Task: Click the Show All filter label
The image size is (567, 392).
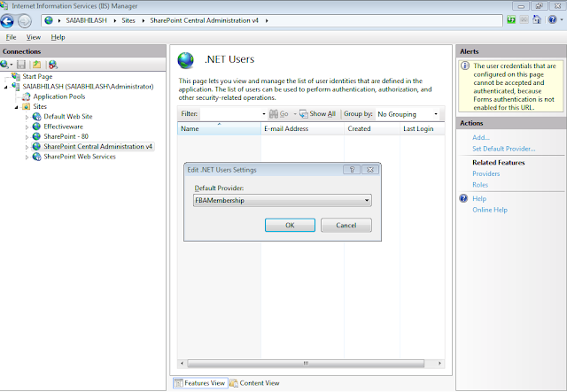Action: click(x=322, y=114)
